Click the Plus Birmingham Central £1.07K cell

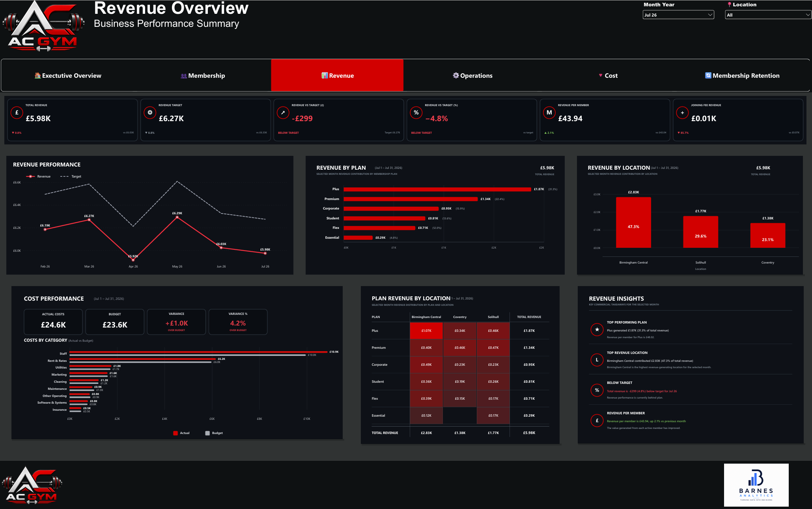(426, 331)
